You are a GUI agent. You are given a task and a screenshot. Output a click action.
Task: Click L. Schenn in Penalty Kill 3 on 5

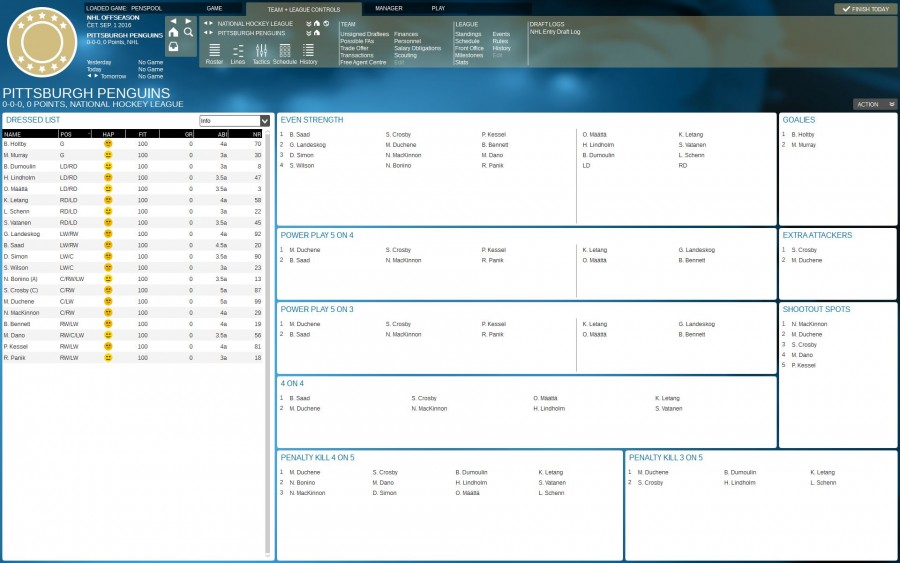823,483
